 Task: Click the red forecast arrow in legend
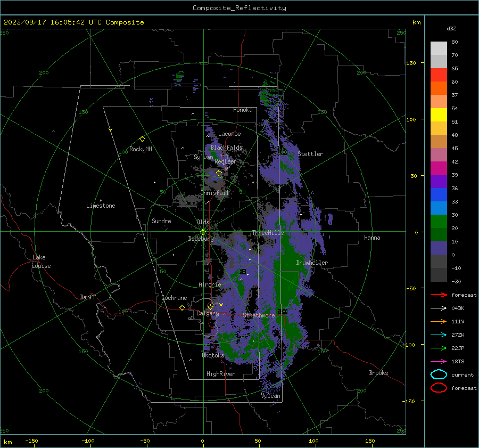tap(439, 295)
